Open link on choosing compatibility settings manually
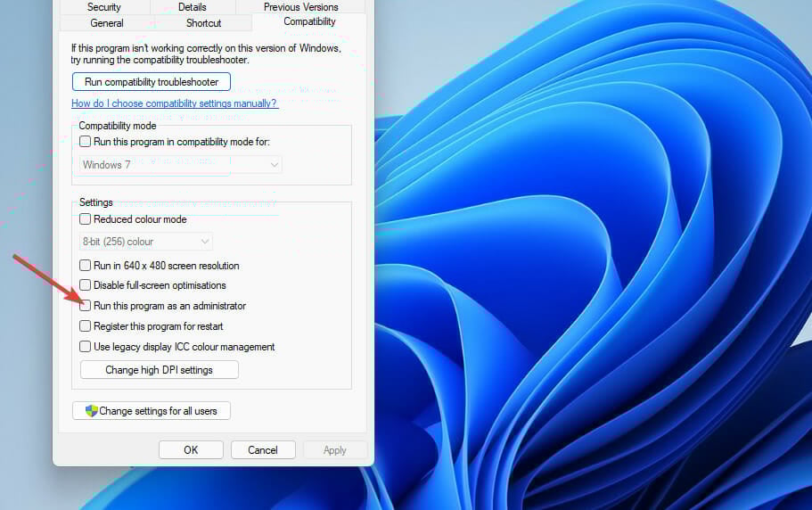The width and height of the screenshot is (812, 510). pos(175,103)
